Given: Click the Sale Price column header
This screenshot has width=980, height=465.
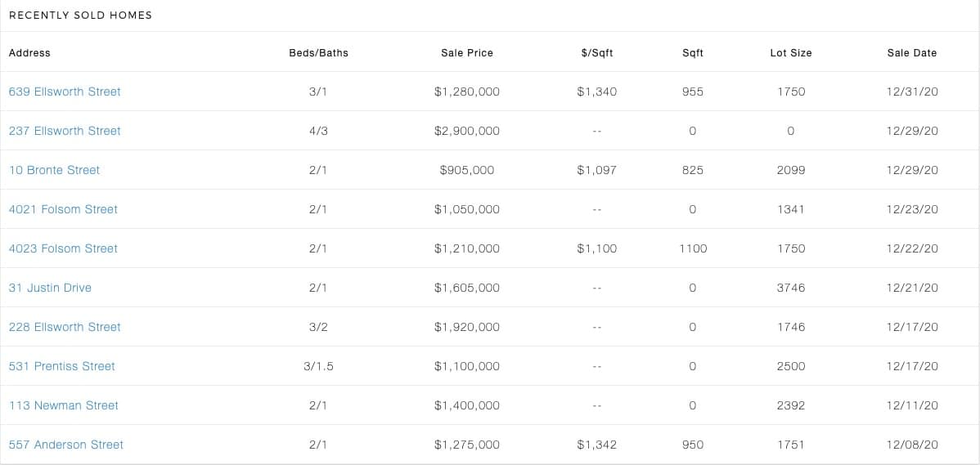Looking at the screenshot, I should pyautogui.click(x=467, y=53).
